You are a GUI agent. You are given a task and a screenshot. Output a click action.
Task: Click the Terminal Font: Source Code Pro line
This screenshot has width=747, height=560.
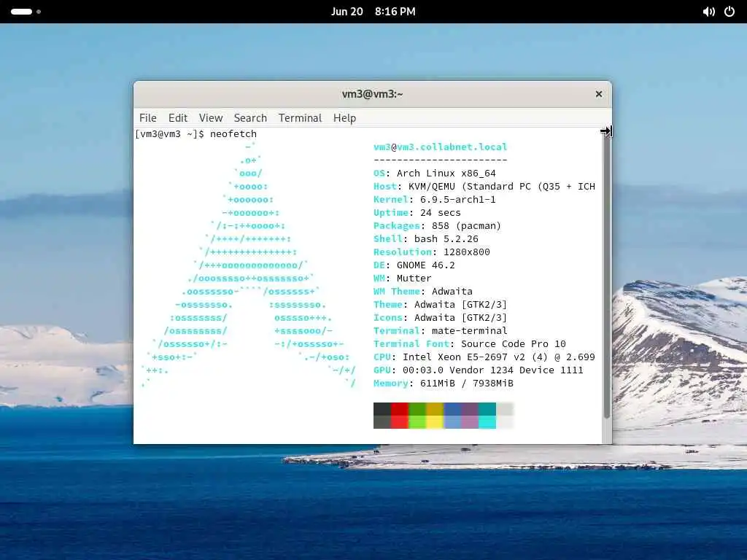(470, 344)
